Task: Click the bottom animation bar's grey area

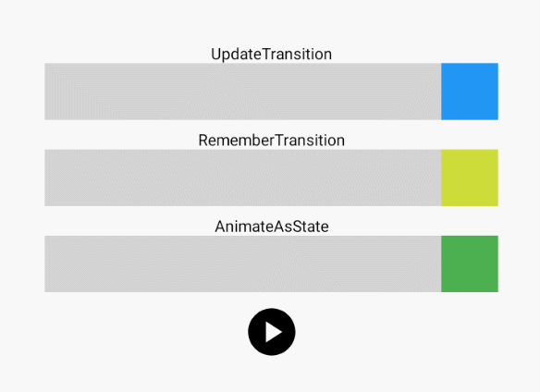Action: [x=243, y=263]
